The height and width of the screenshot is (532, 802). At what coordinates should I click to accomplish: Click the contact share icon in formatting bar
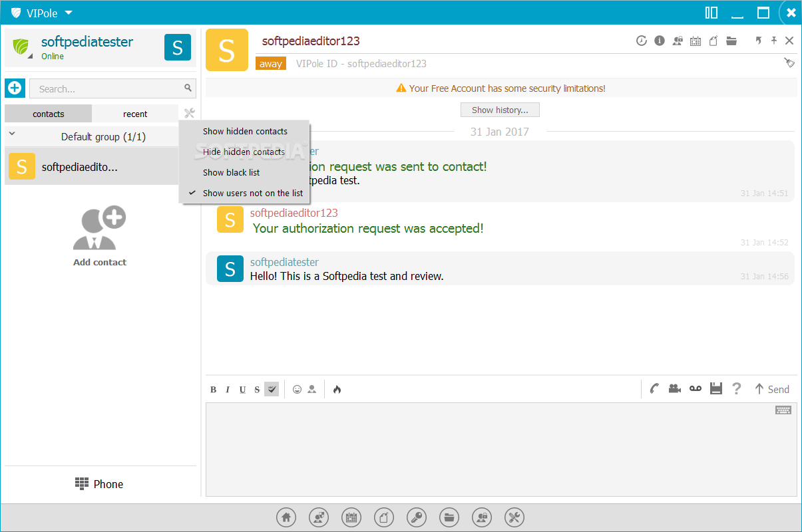pyautogui.click(x=311, y=390)
